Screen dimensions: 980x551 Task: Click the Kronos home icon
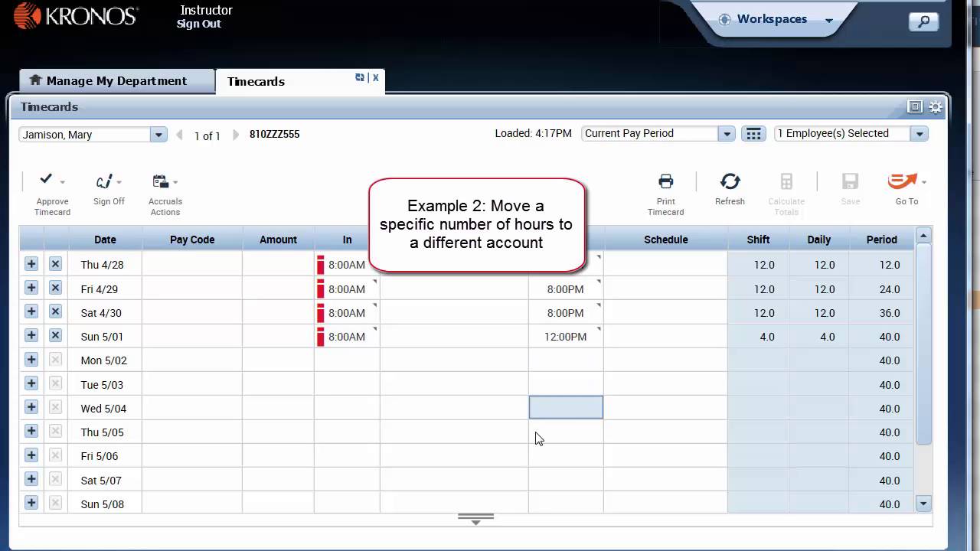(34, 80)
